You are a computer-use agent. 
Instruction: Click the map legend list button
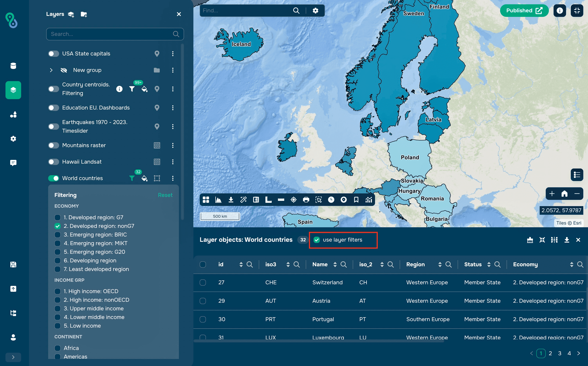(577, 175)
